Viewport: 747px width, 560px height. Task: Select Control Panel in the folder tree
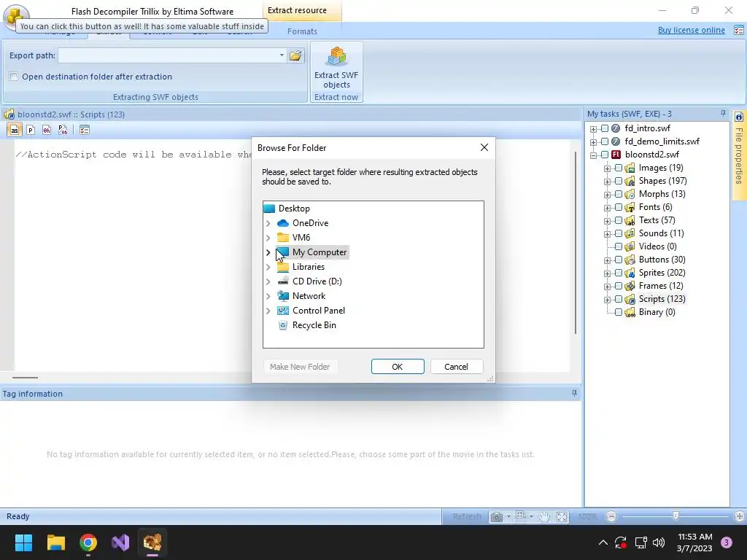(x=319, y=311)
